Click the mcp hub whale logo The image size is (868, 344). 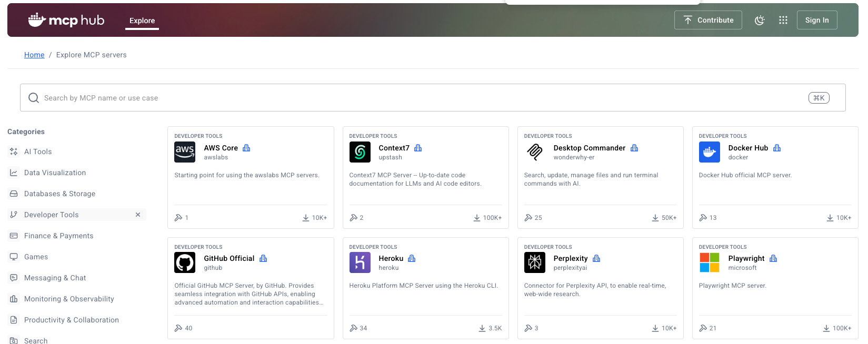point(66,20)
